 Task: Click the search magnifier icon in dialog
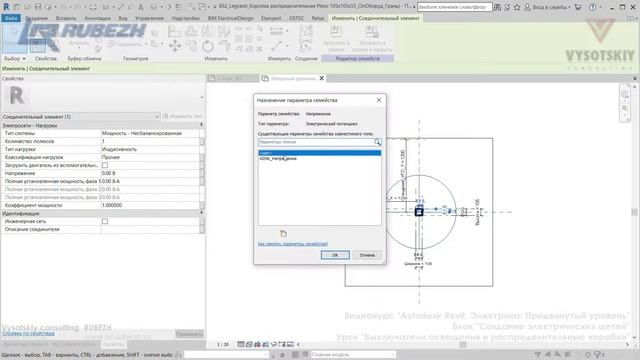(377, 142)
